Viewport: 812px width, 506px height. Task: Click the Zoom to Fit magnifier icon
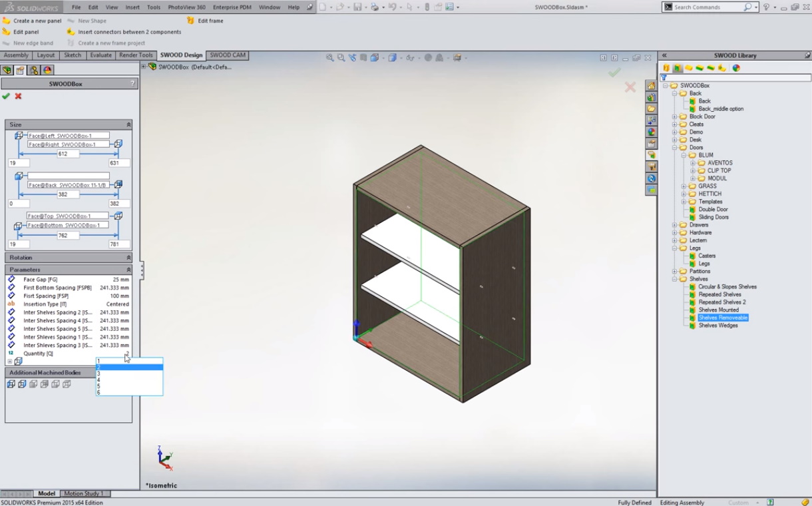pyautogui.click(x=330, y=58)
